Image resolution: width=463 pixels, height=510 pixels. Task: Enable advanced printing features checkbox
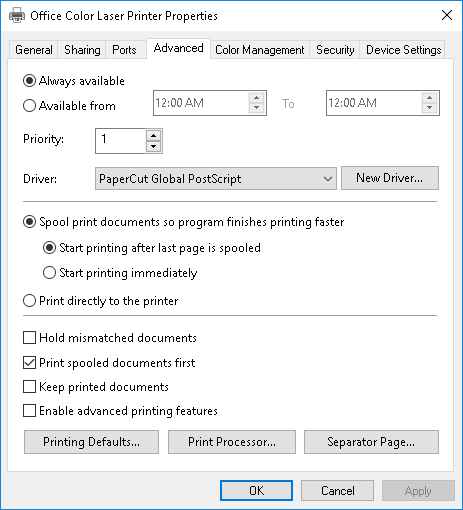(x=29, y=411)
